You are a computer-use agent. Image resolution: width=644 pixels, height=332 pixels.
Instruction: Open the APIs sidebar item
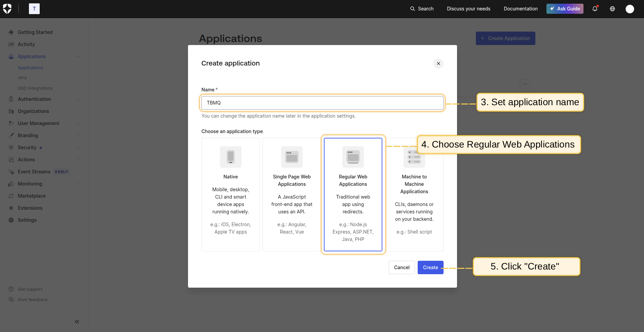pyautogui.click(x=23, y=78)
